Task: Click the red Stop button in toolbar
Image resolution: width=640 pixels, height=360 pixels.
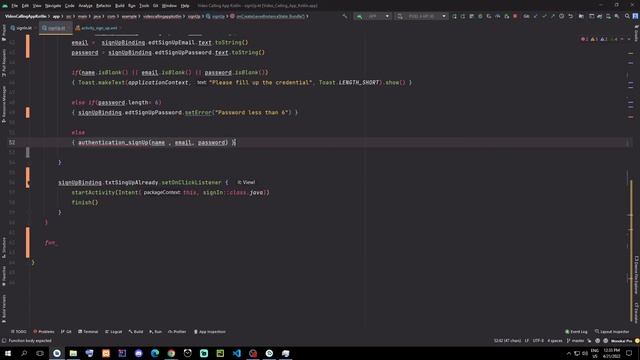Action: [516, 16]
